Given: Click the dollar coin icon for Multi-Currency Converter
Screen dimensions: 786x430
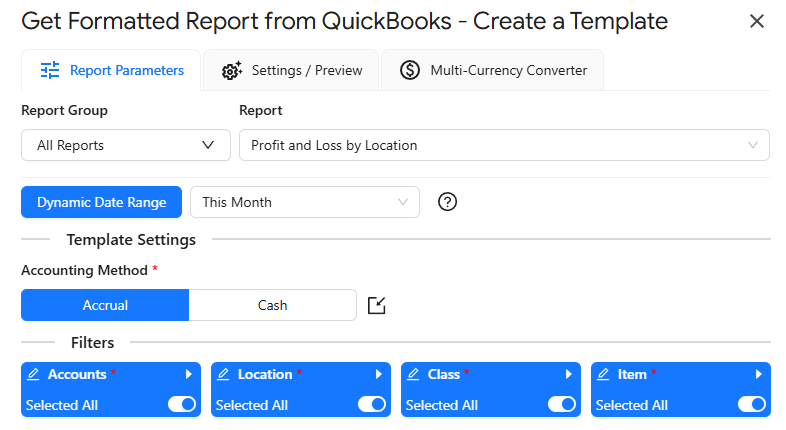Looking at the screenshot, I should (410, 70).
